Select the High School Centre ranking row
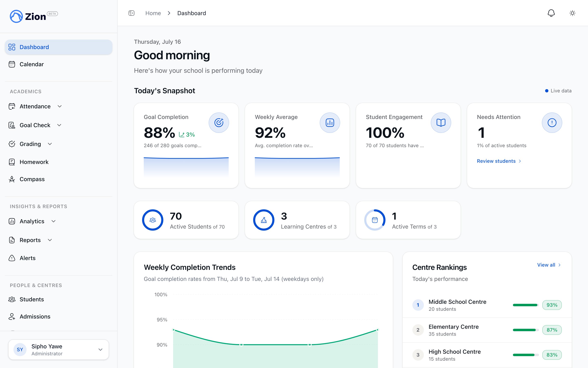Screen dimensions: 588x368 pyautogui.click(x=487, y=355)
